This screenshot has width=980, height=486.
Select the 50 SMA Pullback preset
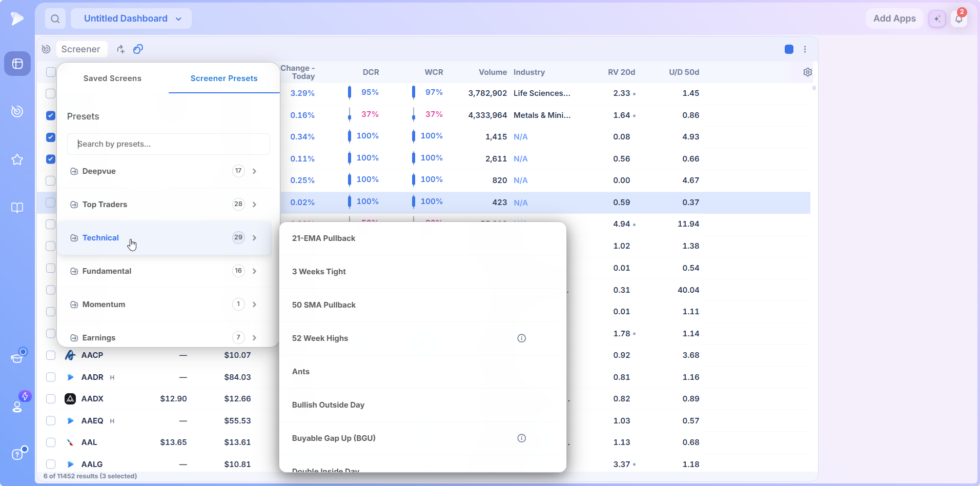click(418, 305)
